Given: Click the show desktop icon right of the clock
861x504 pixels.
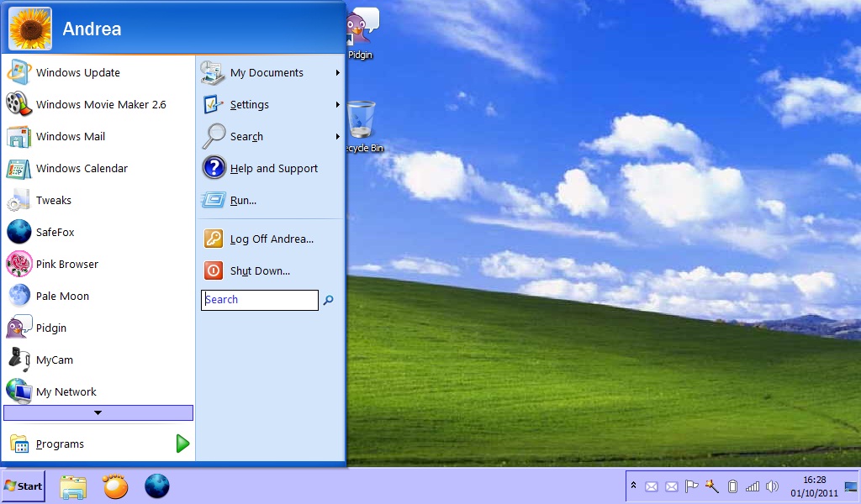Looking at the screenshot, I should pos(851,486).
